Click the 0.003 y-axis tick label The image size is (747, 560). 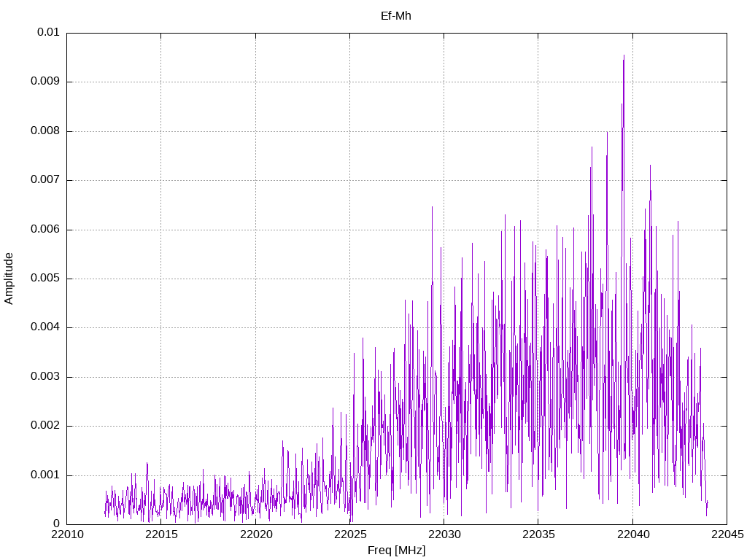click(44, 377)
